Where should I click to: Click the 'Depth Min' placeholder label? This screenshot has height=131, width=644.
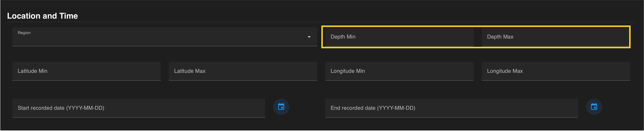[343, 37]
